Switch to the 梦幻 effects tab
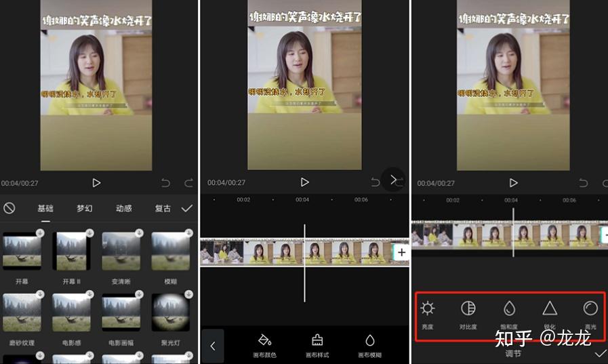The height and width of the screenshot is (364, 608). pos(85,209)
